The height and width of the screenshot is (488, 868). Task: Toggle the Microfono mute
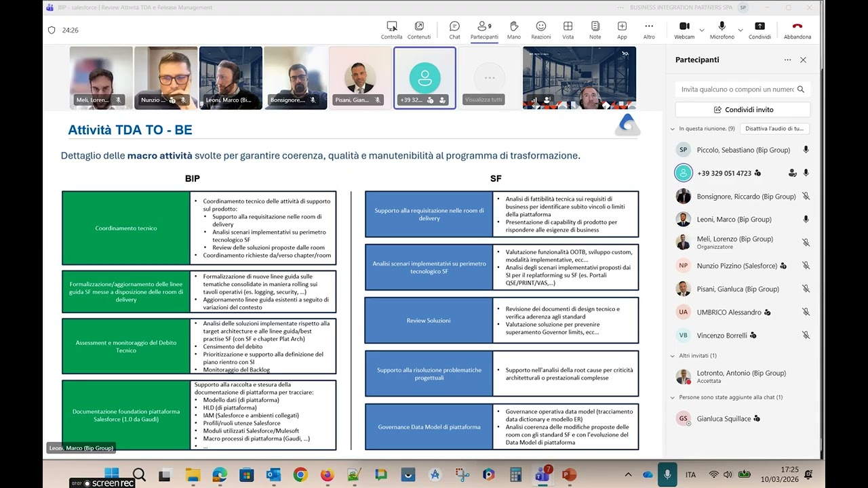(x=722, y=30)
